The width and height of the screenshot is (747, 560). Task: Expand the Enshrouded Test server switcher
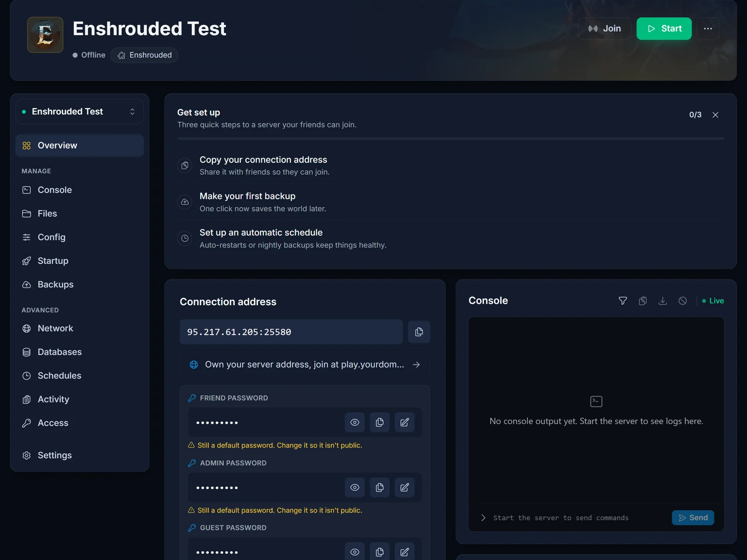80,112
